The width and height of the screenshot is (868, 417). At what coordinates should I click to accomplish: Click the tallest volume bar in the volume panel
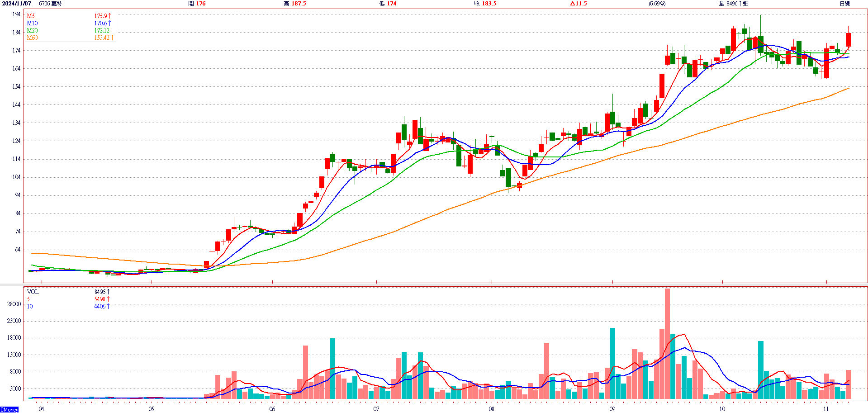[x=667, y=344]
